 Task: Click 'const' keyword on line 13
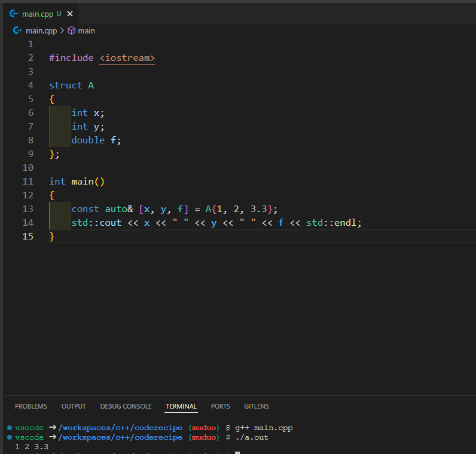(x=86, y=208)
